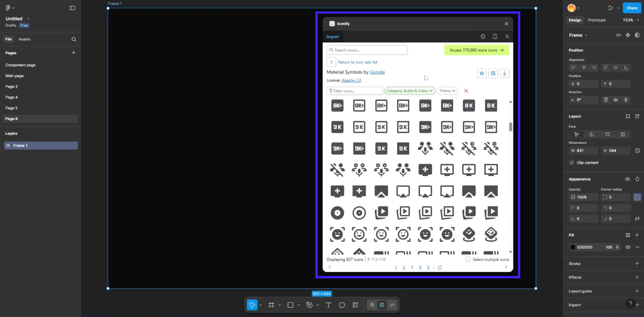Open the Assets tab

(x=24, y=39)
